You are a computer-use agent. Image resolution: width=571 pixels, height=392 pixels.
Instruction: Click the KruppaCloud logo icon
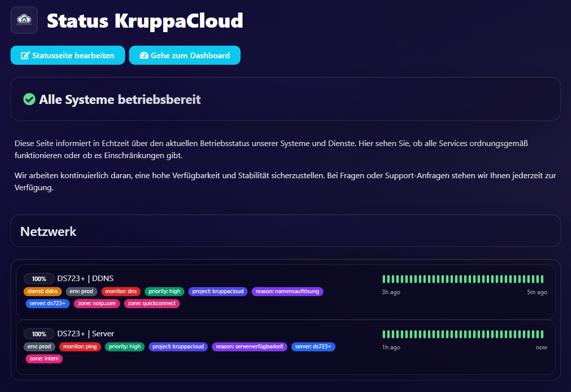24,20
